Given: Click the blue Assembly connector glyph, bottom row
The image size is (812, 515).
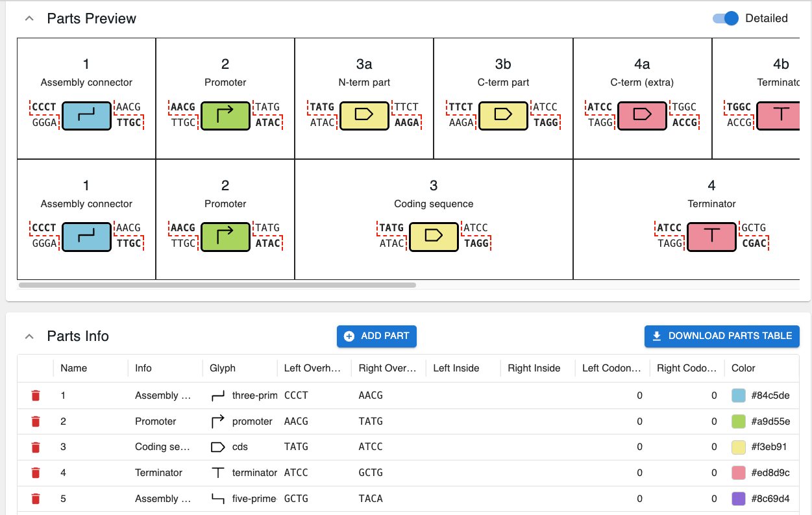Looking at the screenshot, I should 86,236.
